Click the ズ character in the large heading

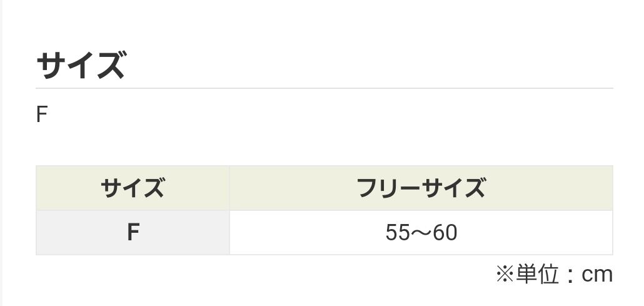[111, 65]
